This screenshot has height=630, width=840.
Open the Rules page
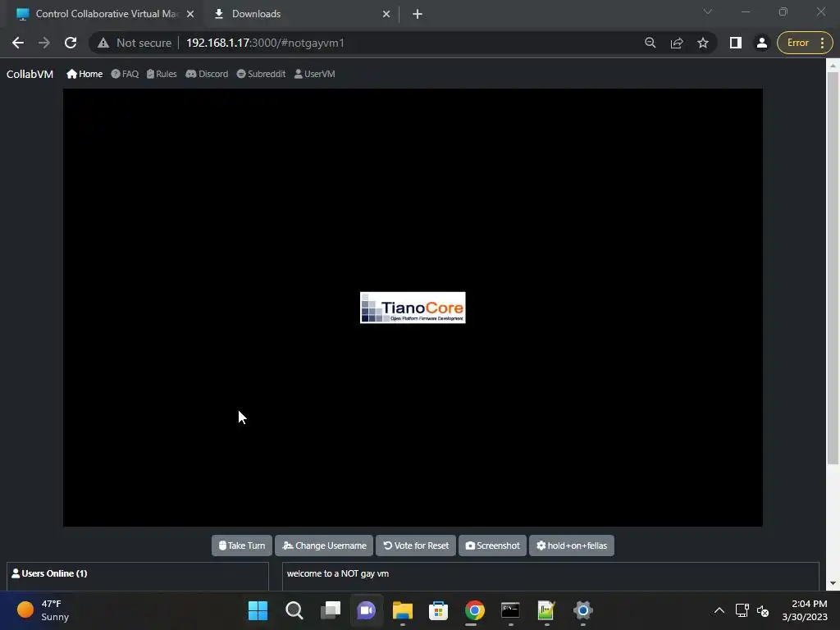point(162,74)
